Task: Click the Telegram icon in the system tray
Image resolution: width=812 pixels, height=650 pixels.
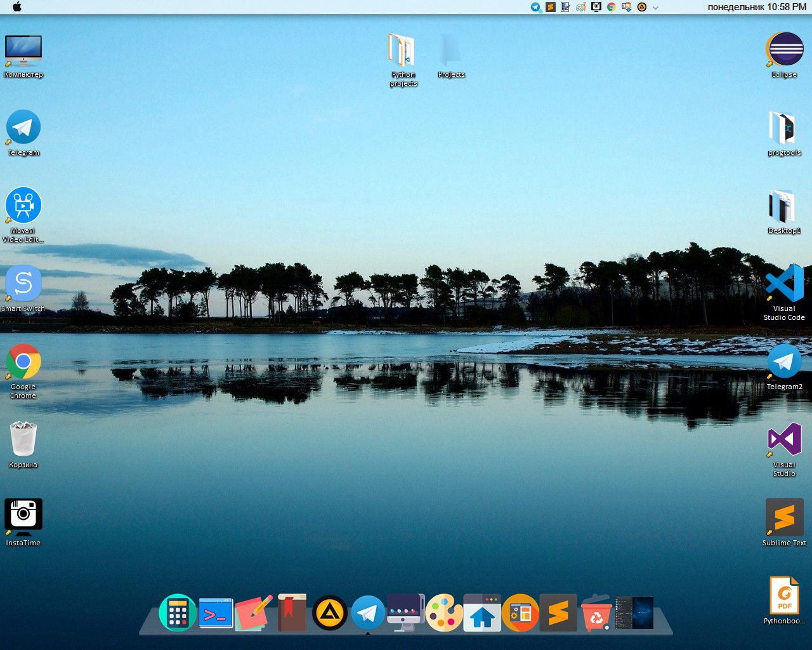Action: click(x=536, y=7)
